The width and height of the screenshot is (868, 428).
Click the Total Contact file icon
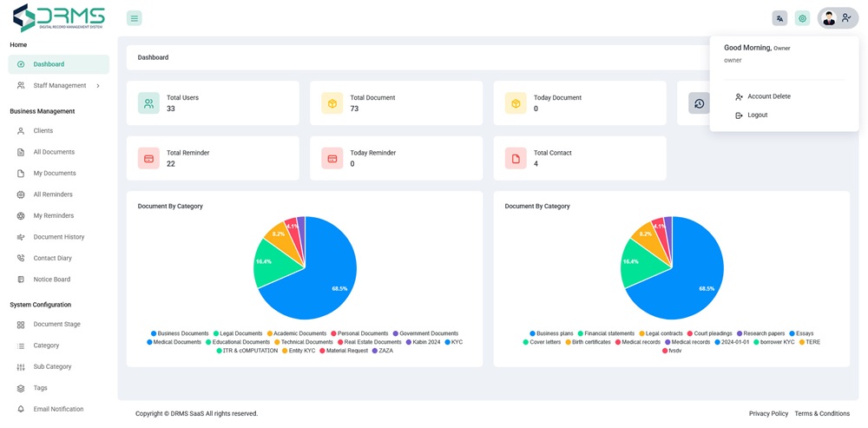tap(516, 158)
